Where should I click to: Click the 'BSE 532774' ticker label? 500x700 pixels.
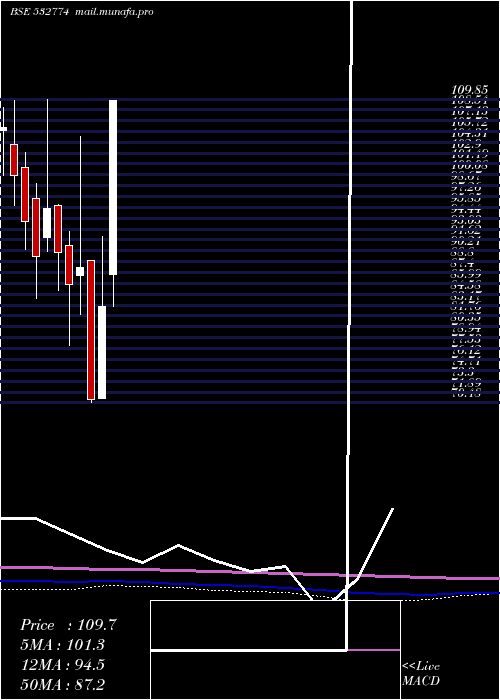(x=39, y=12)
